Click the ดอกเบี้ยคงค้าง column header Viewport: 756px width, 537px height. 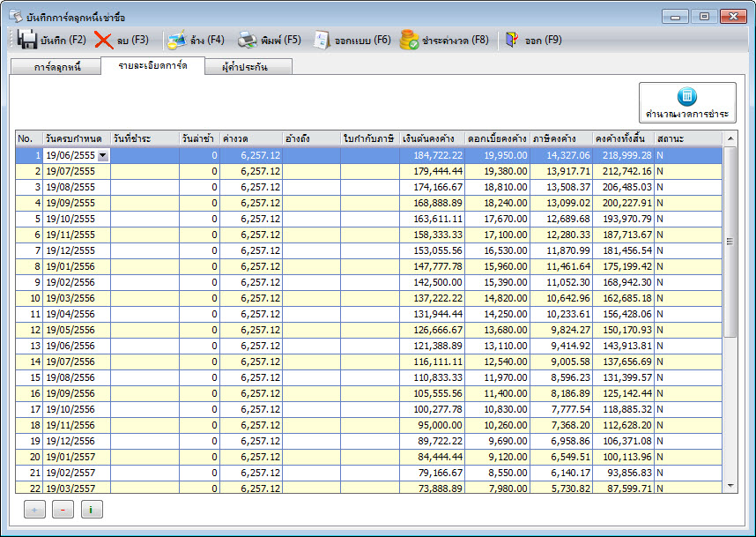(x=498, y=138)
